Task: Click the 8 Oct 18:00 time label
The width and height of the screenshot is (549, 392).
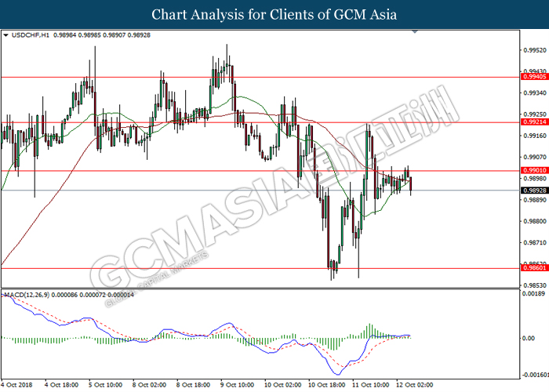Action: (193, 385)
